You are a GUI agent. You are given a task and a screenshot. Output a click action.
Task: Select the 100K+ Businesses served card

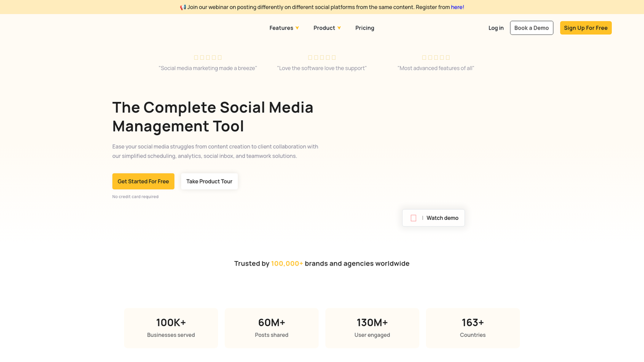pyautogui.click(x=171, y=328)
